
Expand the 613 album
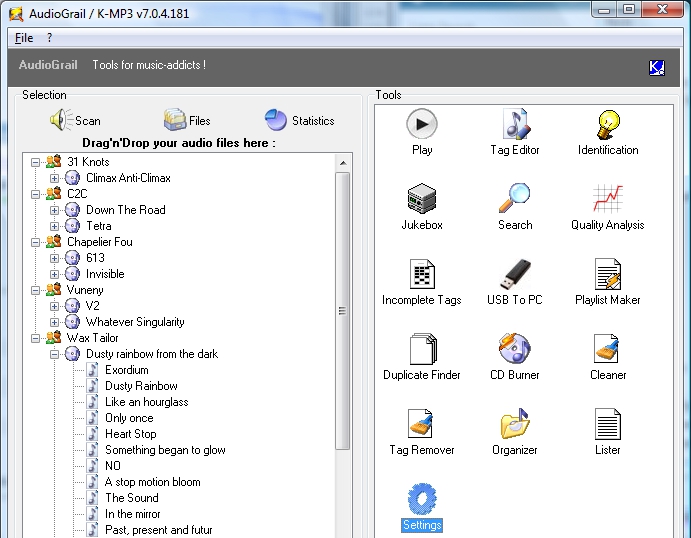point(54,258)
